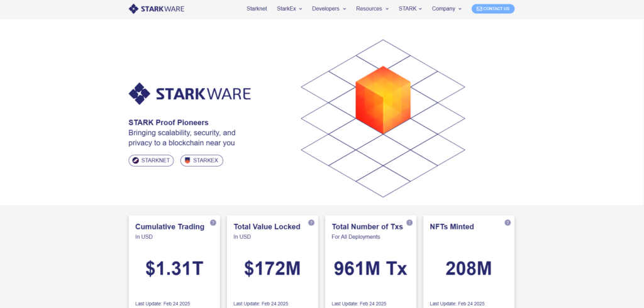
Task: Click the Total Number of Txs heading
Action: point(367,227)
